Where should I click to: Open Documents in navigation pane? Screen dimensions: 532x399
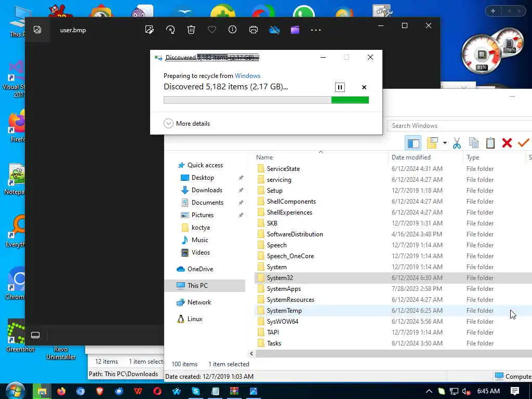[207, 203]
